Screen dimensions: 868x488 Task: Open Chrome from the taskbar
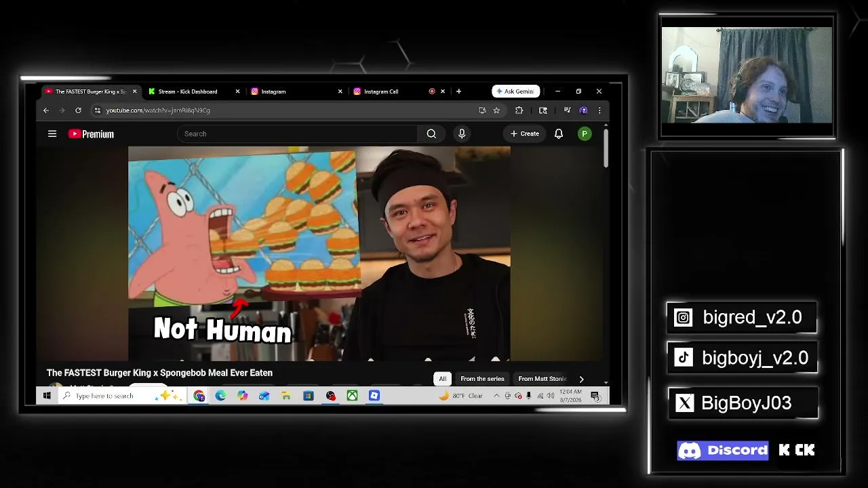[x=199, y=396]
